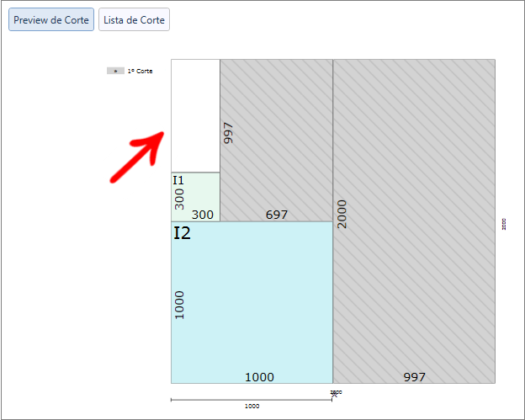
Task: Click the vertical '1000' height on piece I2
Action: coord(179,306)
